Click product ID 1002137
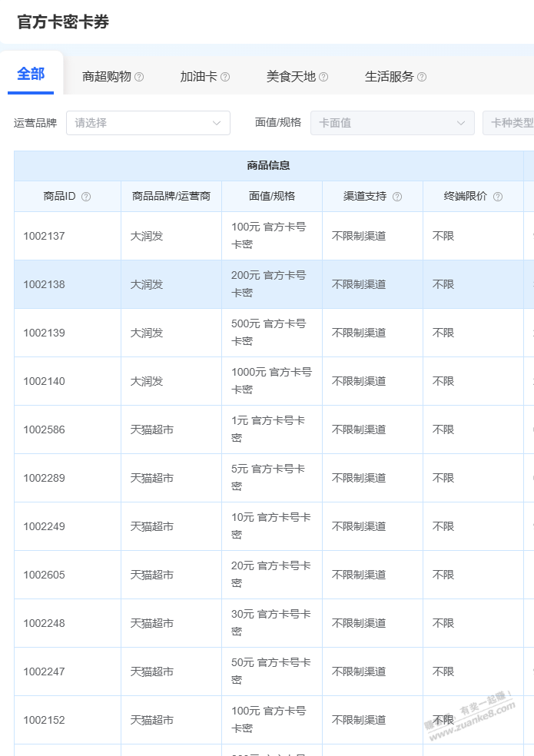The height and width of the screenshot is (756, 534). tap(44, 237)
